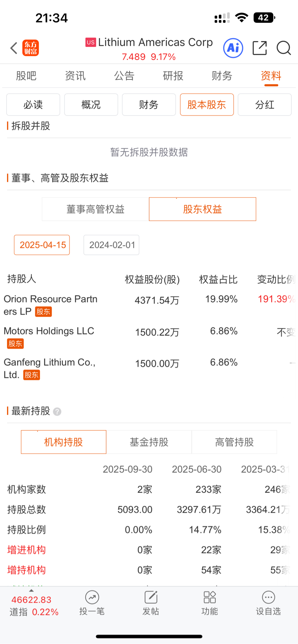Select the 分红 sub-category button
The height and width of the screenshot is (644, 298).
pyautogui.click(x=265, y=105)
